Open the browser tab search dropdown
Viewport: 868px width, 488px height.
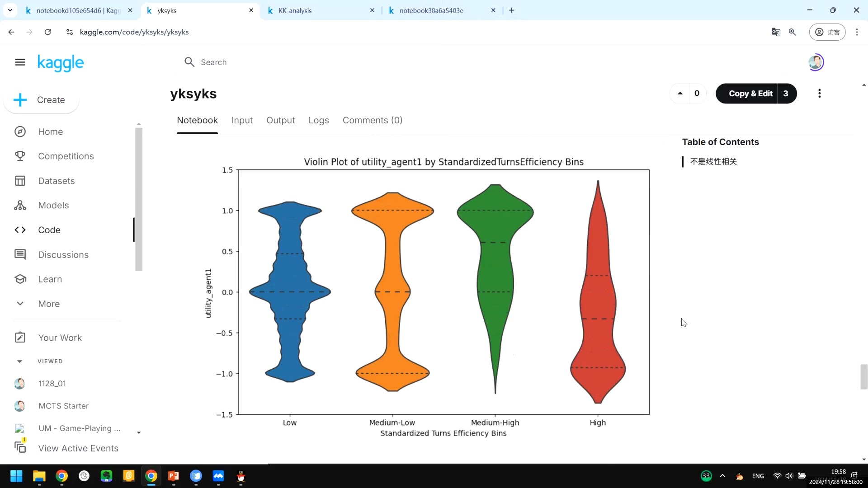10,10
